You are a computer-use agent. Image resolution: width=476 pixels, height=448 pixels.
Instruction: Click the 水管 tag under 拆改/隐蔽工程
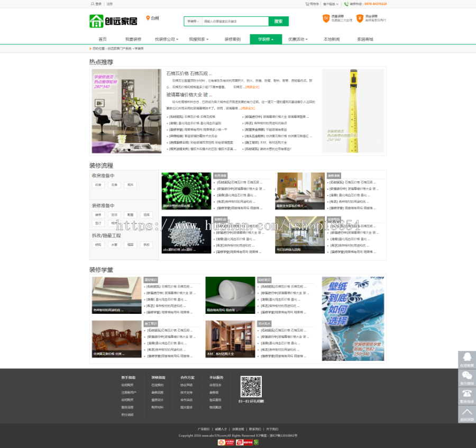coord(114,245)
